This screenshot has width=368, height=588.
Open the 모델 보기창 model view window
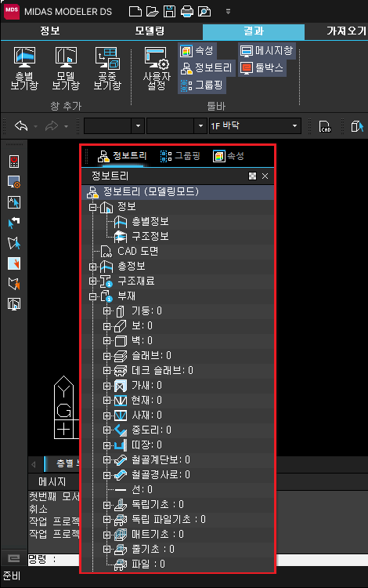click(x=66, y=69)
